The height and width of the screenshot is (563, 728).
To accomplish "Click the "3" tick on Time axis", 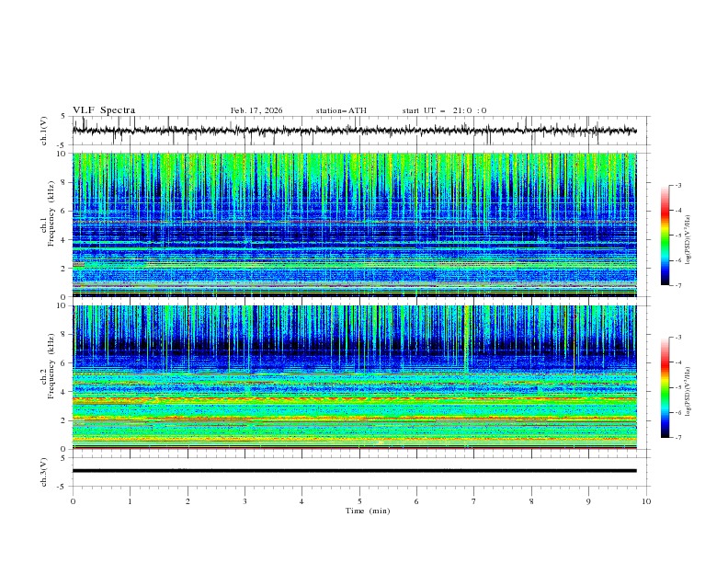I will [x=245, y=501].
